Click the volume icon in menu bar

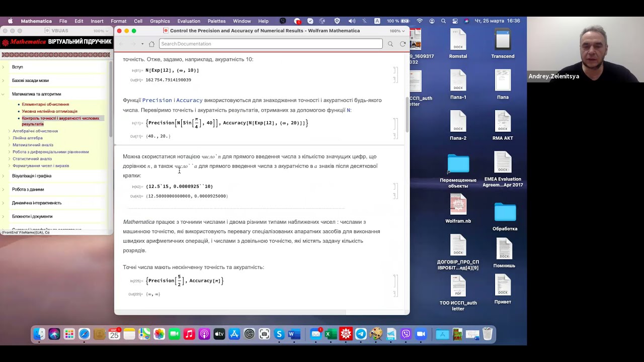tap(352, 21)
